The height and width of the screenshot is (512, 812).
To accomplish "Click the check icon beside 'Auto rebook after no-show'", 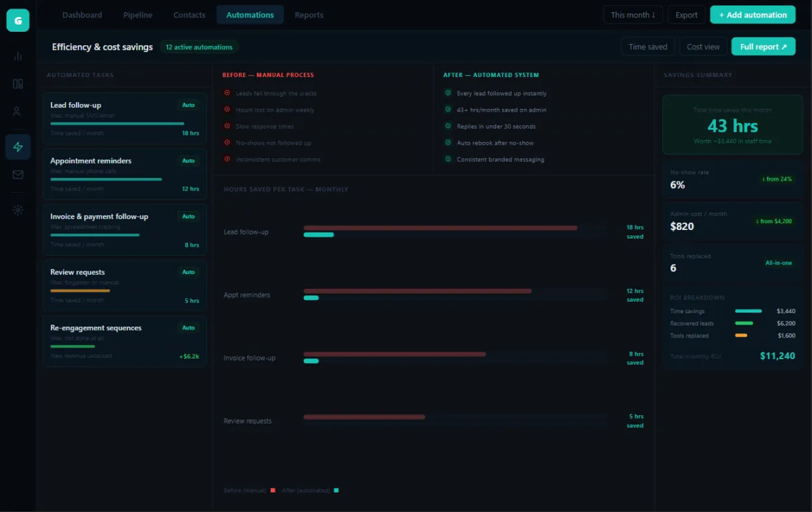I will coord(447,143).
